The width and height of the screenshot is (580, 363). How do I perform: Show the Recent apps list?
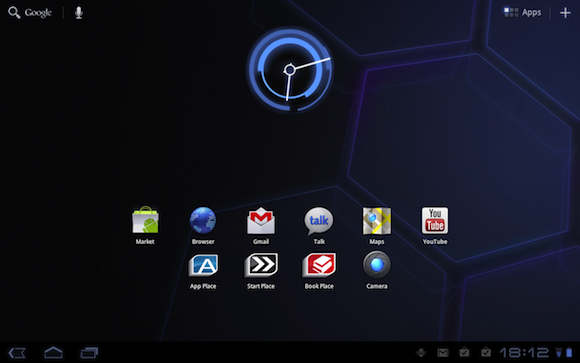(x=89, y=353)
